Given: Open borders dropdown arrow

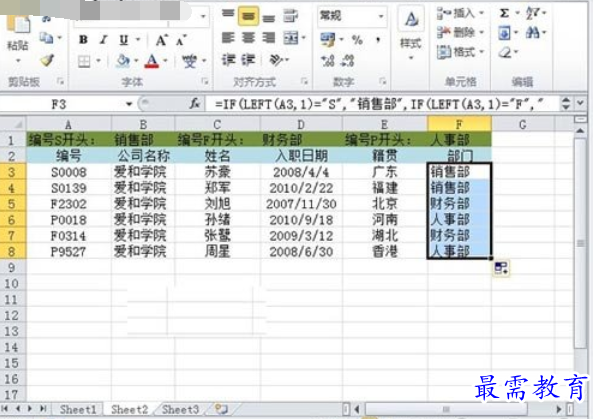Looking at the screenshot, I should [x=98, y=60].
